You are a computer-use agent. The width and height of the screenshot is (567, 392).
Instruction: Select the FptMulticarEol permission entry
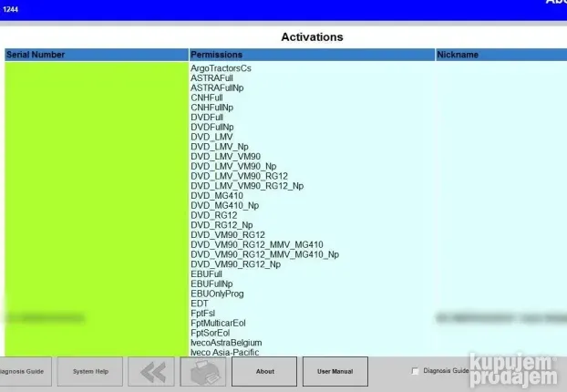pyautogui.click(x=218, y=323)
